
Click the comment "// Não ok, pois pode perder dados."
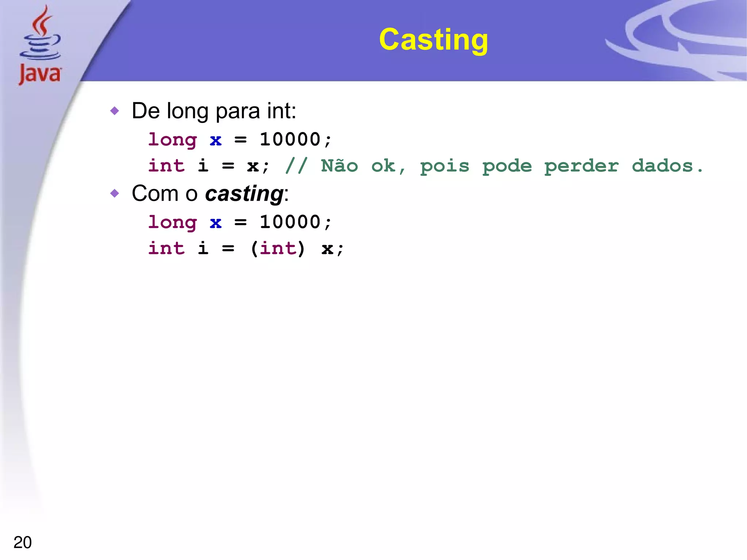point(494,166)
